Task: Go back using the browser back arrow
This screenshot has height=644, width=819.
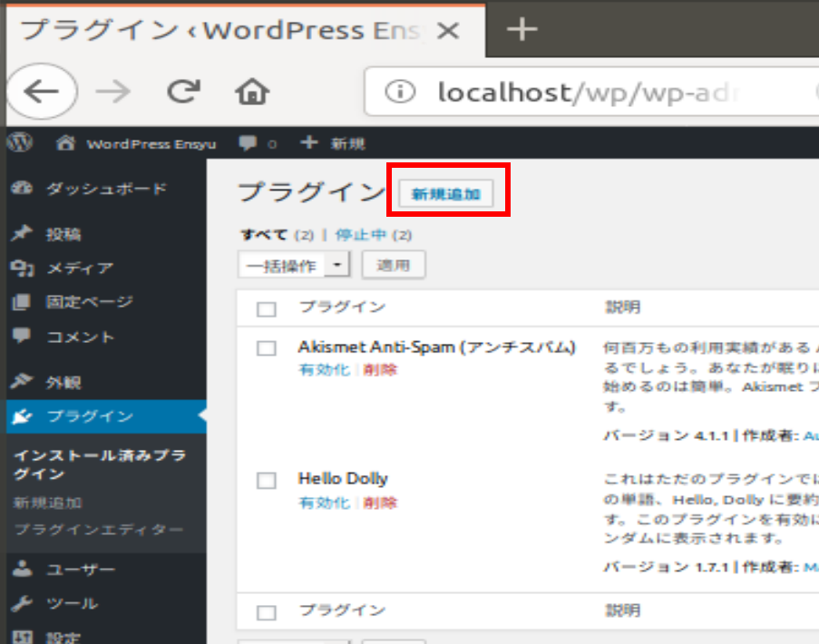Action: 42,92
